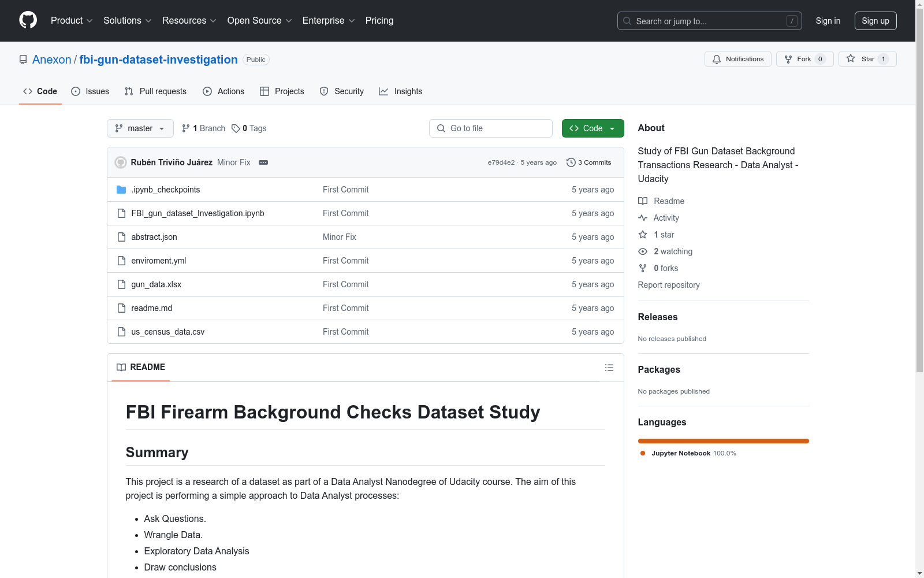Click the Search or jump to field
This screenshot has width=924, height=578.
tap(710, 21)
